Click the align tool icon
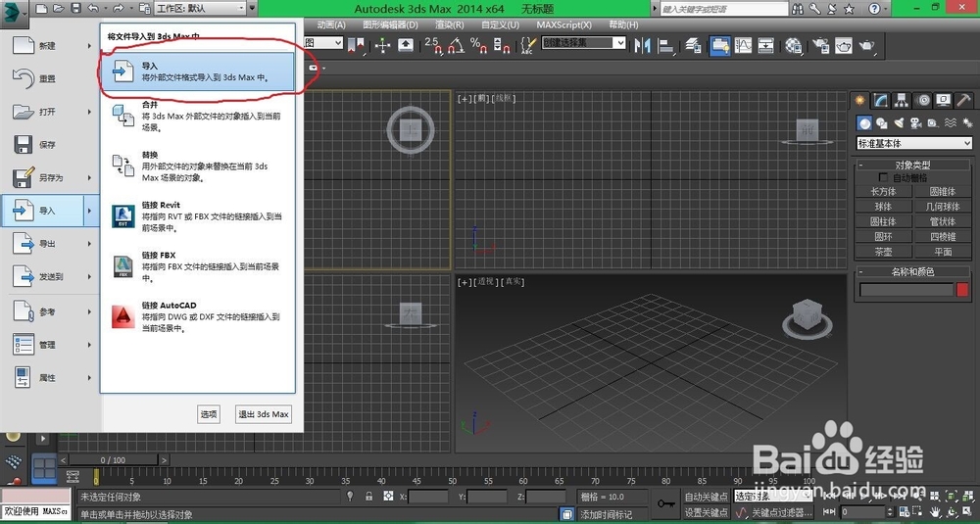980x524 pixels. tap(666, 46)
